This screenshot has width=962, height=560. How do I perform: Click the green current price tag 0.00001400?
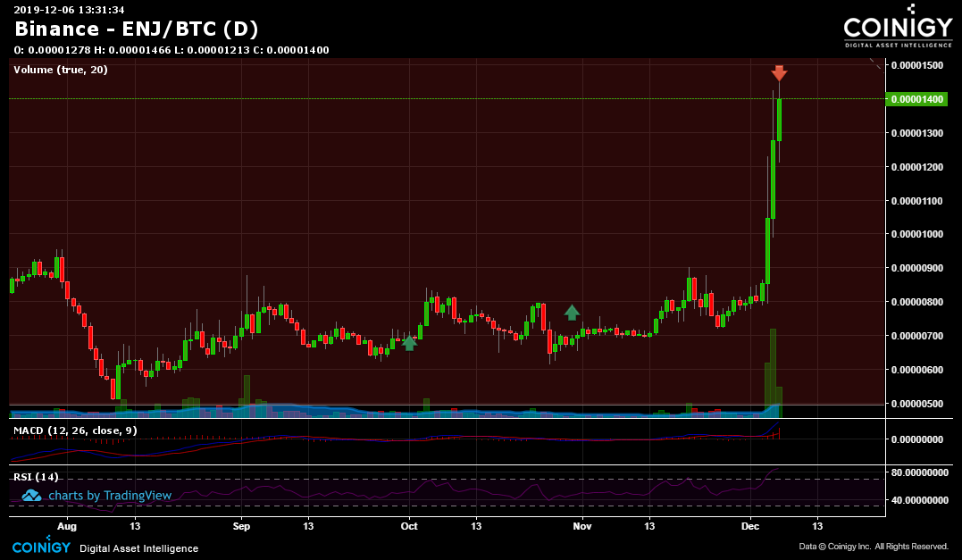[x=916, y=99]
